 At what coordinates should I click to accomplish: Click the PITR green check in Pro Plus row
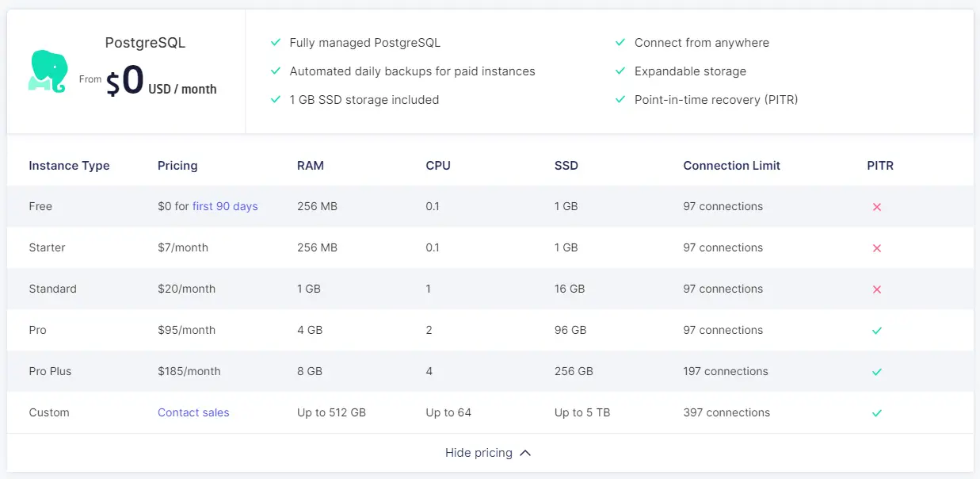876,372
